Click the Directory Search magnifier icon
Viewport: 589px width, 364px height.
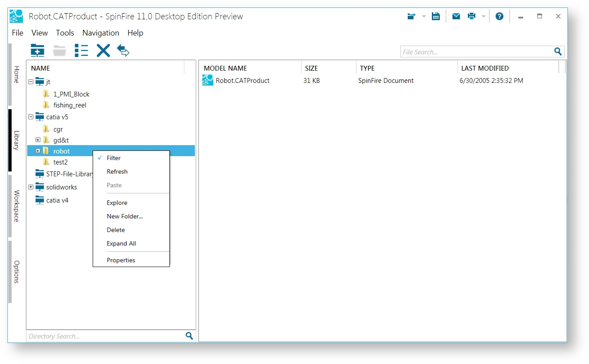189,336
